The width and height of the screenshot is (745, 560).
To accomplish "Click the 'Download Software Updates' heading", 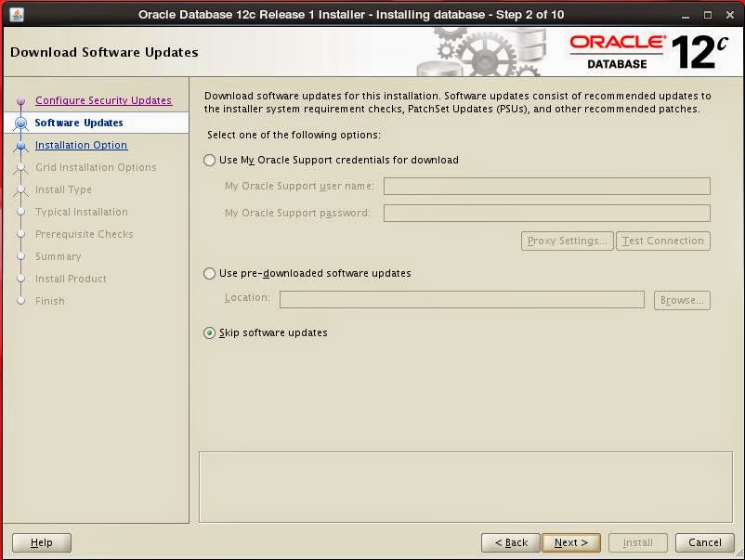I will pyautogui.click(x=104, y=52).
